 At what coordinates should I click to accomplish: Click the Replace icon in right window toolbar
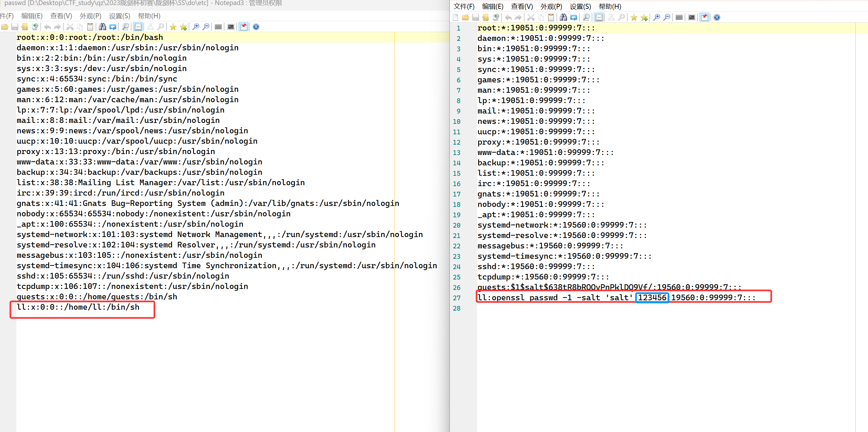click(574, 18)
